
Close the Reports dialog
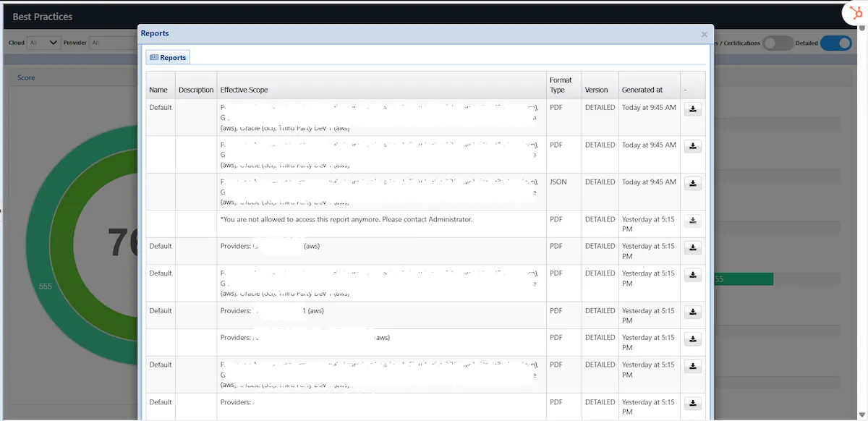click(705, 34)
